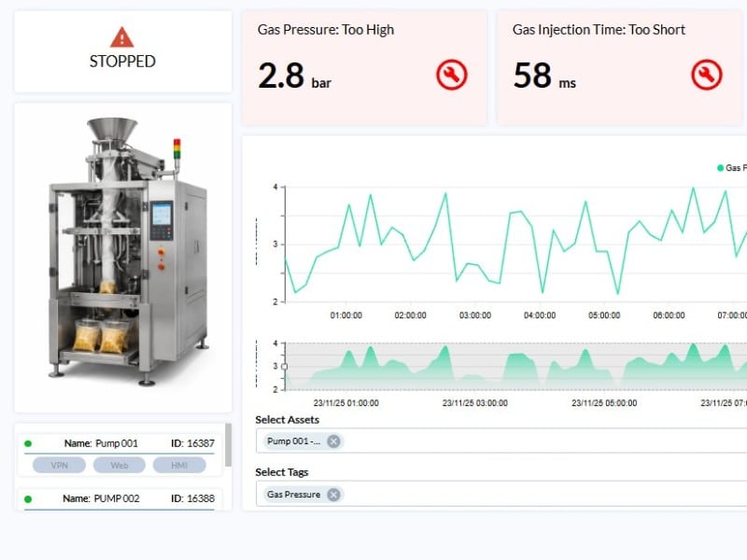Remove the Gas Pressure tag chip
This screenshot has width=747, height=560.
333,495
